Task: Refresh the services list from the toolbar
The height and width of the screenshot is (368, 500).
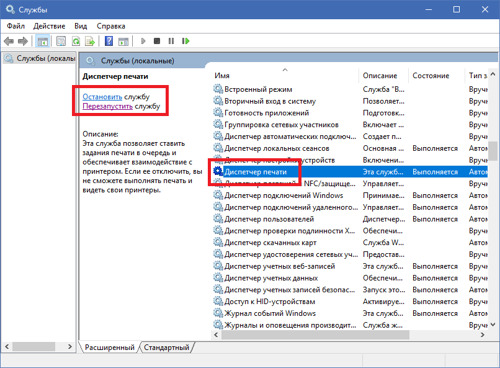Action: 76,41
